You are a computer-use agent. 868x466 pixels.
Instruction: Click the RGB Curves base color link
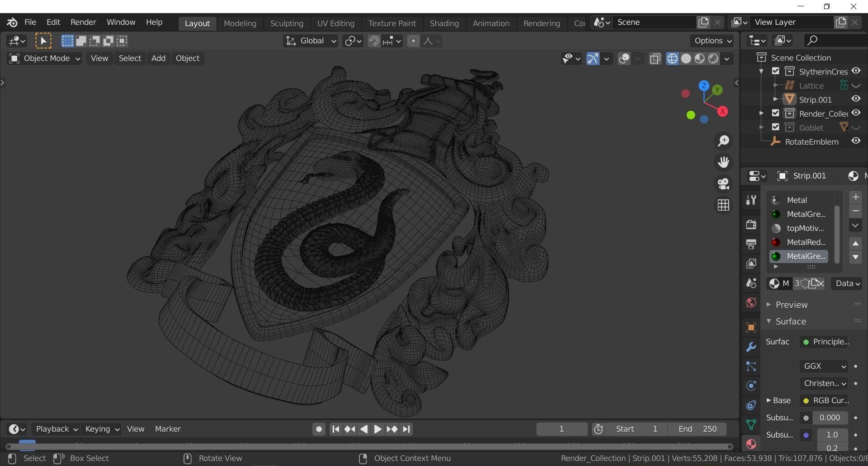pyautogui.click(x=824, y=400)
